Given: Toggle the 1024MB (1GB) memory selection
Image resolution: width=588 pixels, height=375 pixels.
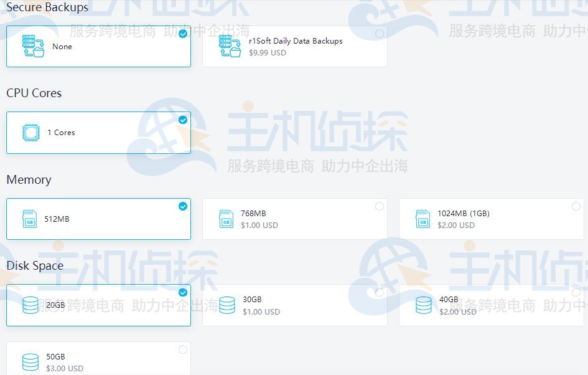Looking at the screenshot, I should (575, 207).
